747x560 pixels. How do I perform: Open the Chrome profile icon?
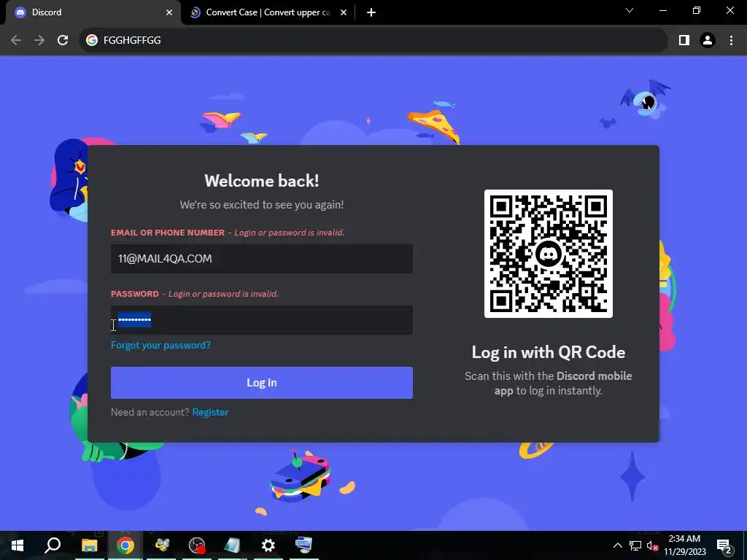(x=708, y=40)
